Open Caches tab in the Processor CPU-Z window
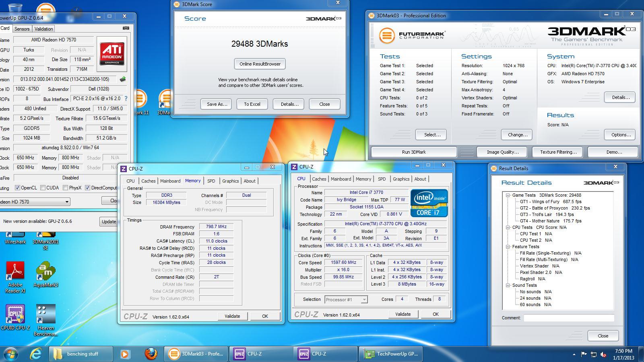644x362 pixels. pos(319,179)
